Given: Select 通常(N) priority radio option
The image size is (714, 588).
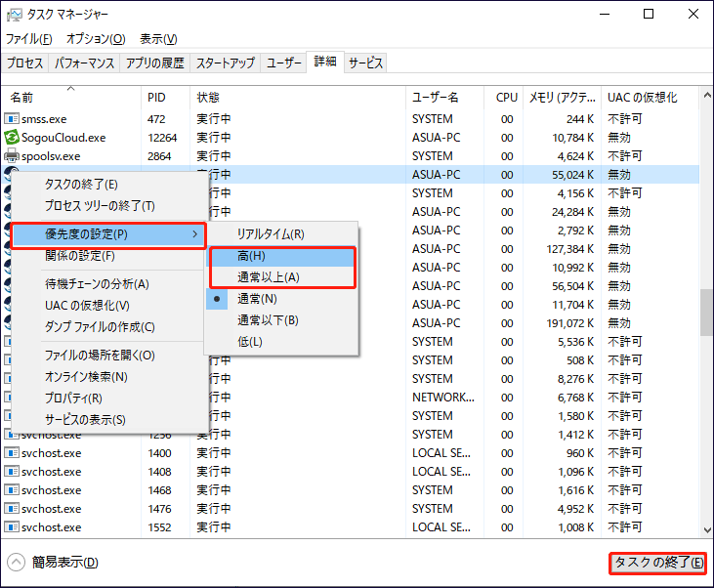Looking at the screenshot, I should coord(256,299).
